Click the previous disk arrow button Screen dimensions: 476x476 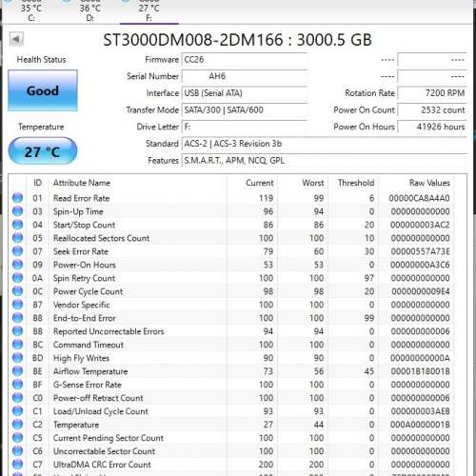[16, 40]
